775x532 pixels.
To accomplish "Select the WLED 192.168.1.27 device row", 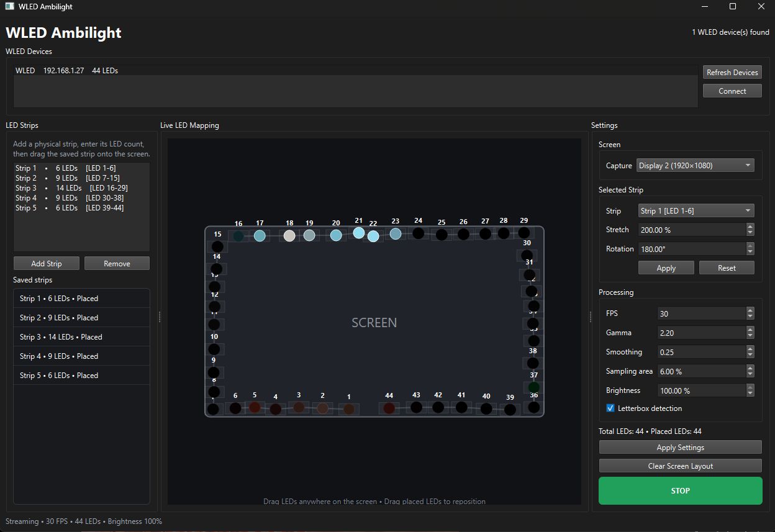I will tap(355, 71).
